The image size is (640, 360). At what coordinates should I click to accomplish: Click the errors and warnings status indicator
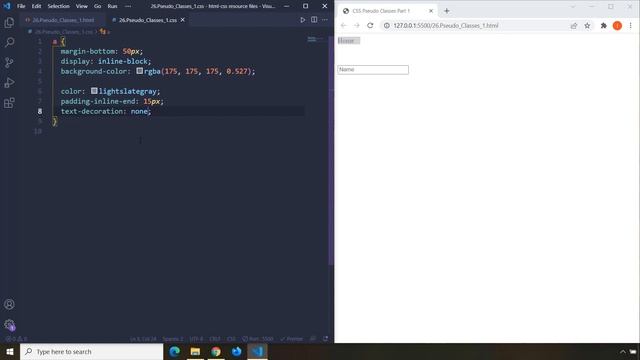(x=16, y=339)
